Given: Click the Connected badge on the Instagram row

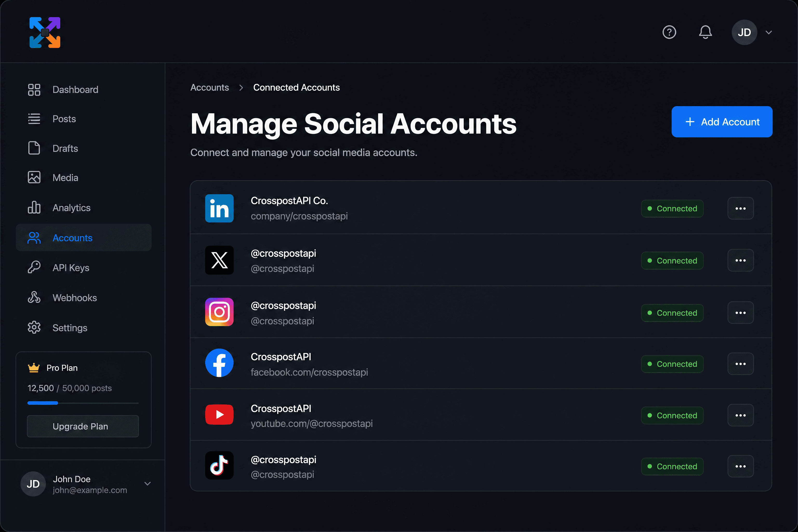Looking at the screenshot, I should pos(672,313).
